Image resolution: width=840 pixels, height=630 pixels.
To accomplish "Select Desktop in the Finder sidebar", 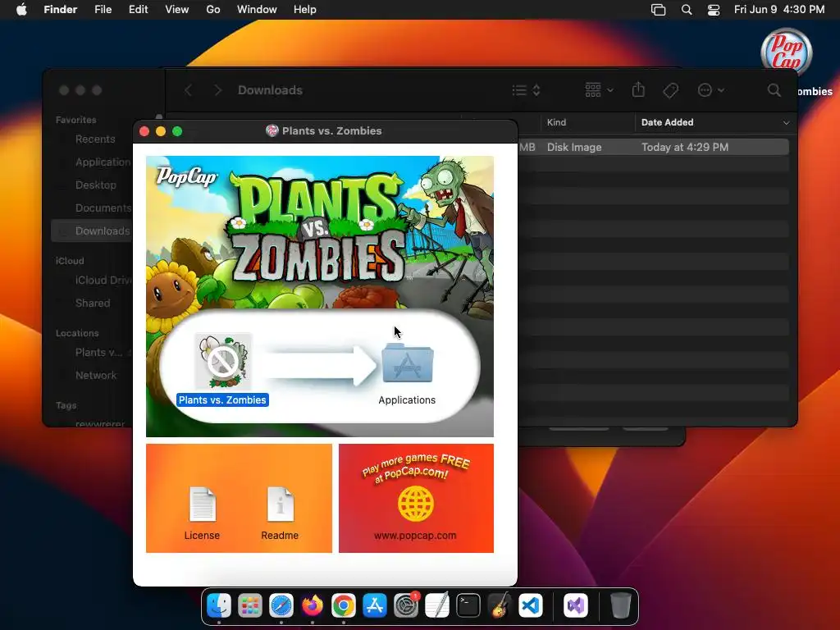I will point(95,185).
